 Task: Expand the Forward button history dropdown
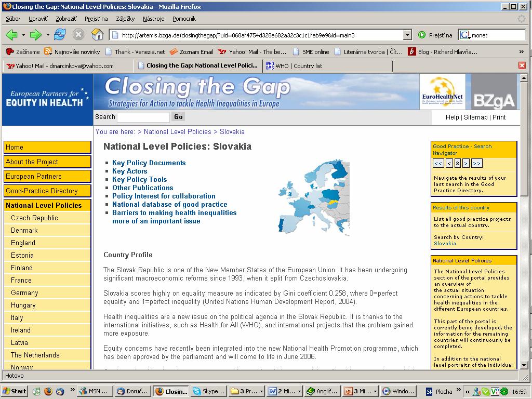pyautogui.click(x=48, y=35)
